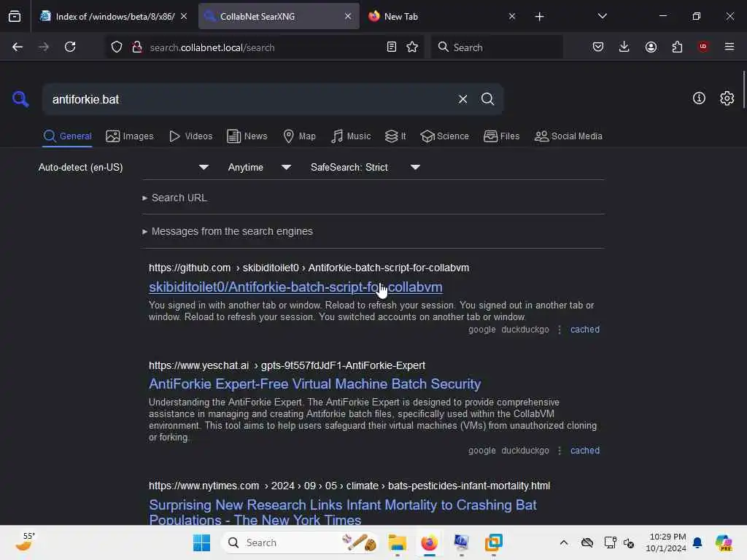Bookmark this page with the star icon
747x560 pixels.
pyautogui.click(x=412, y=47)
